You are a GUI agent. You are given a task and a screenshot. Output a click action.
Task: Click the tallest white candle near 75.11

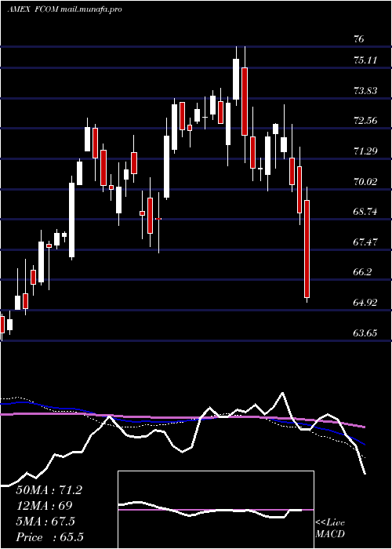[x=236, y=79]
